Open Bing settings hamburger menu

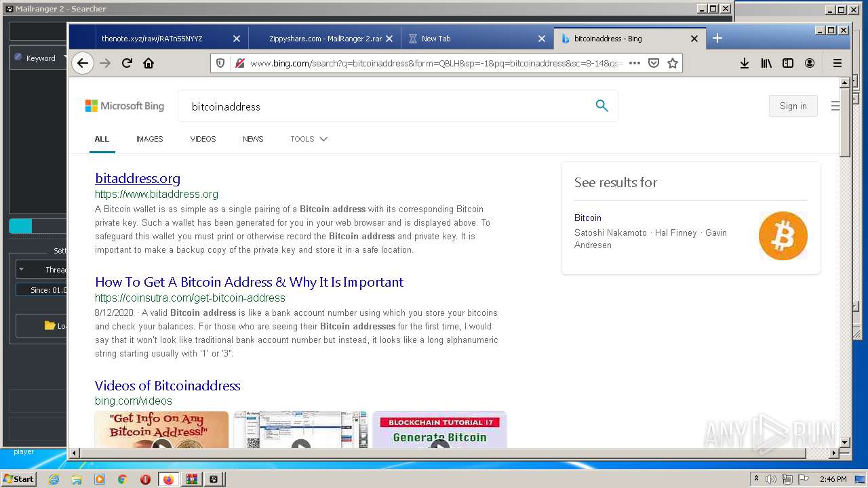[835, 106]
